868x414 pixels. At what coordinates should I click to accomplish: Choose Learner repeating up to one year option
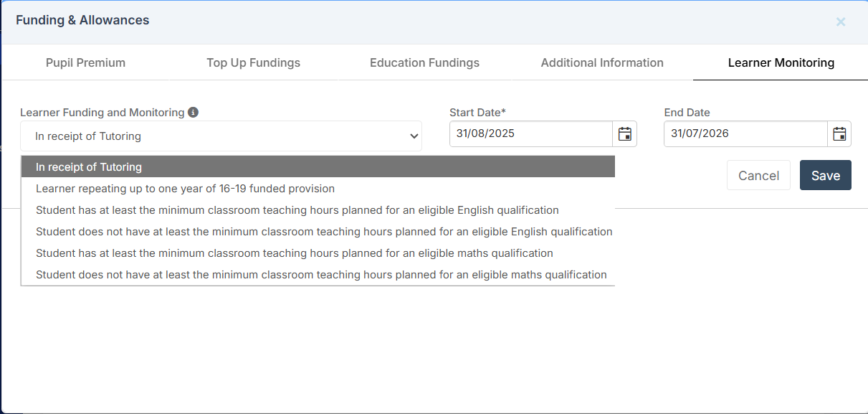(318, 189)
